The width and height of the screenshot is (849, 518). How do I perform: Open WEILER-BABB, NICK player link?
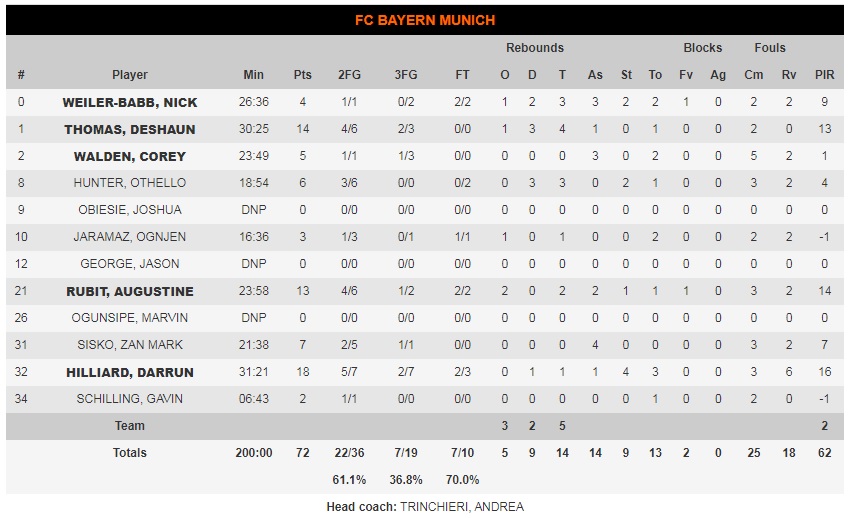[x=129, y=102]
